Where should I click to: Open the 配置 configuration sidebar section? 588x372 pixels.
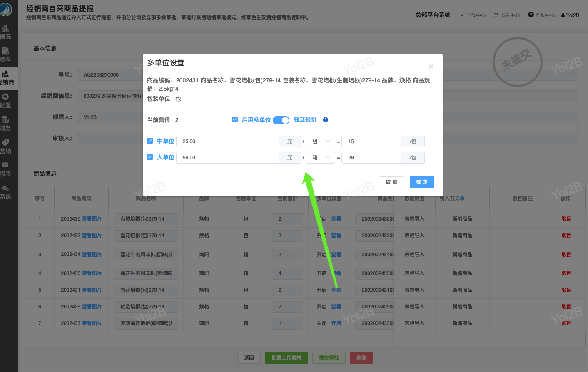[x=6, y=101]
